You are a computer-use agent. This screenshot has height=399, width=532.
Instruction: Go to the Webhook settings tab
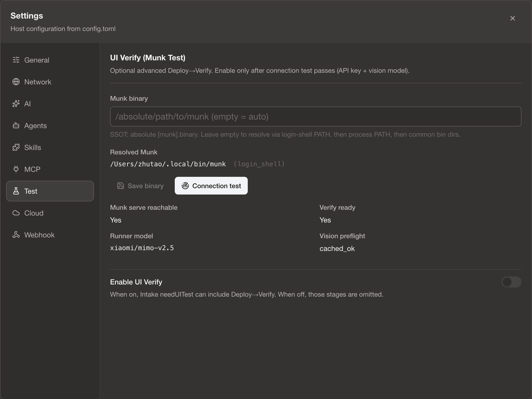point(50,235)
